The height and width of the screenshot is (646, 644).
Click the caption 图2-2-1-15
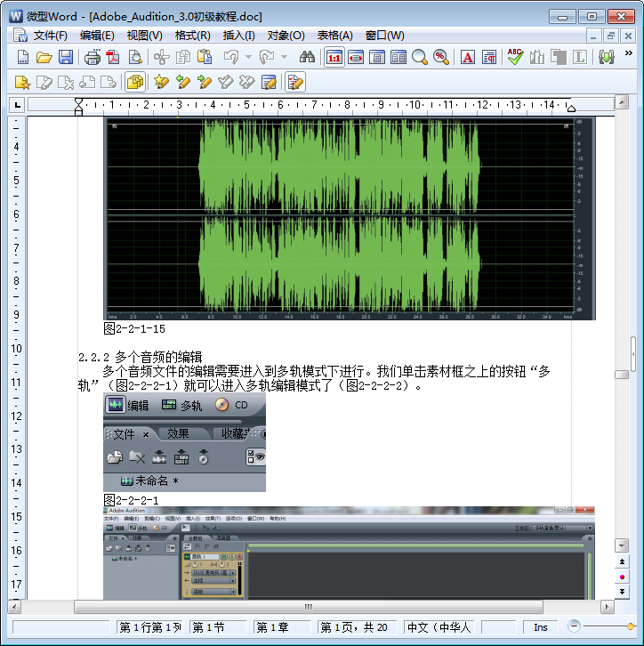click(x=134, y=328)
